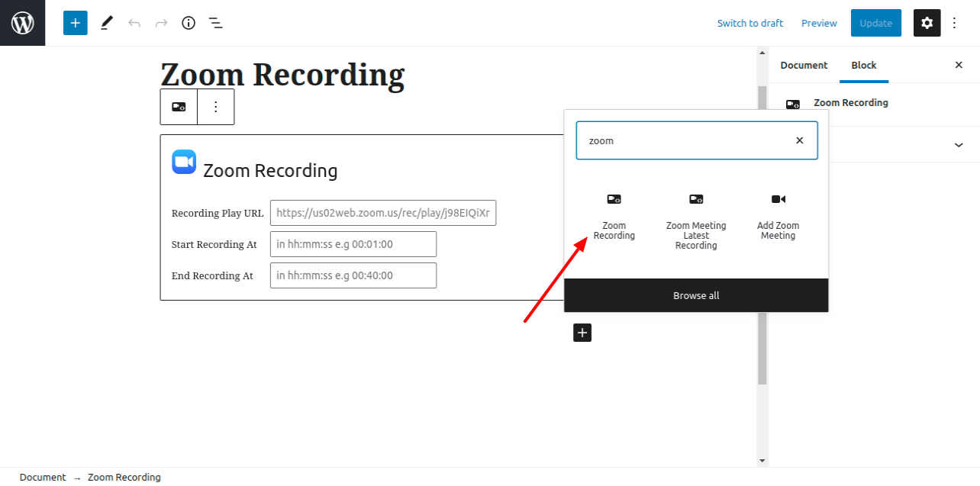
Task: Click the Zoom Recording block heading text
Action: coord(270,170)
